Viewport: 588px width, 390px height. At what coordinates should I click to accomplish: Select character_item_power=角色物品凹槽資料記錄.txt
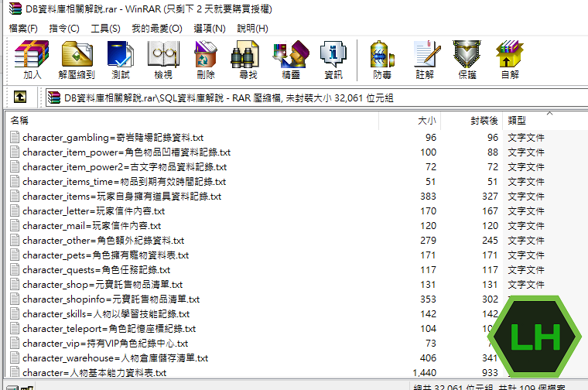126,152
